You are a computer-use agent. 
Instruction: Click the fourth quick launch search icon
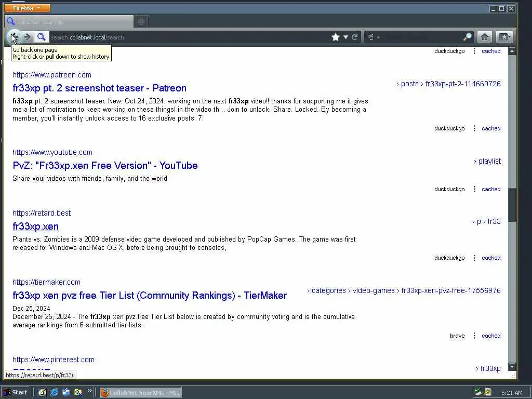tap(78, 393)
